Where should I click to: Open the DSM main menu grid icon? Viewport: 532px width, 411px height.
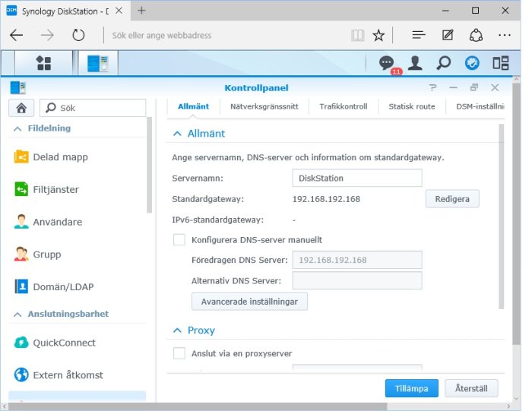click(43, 63)
